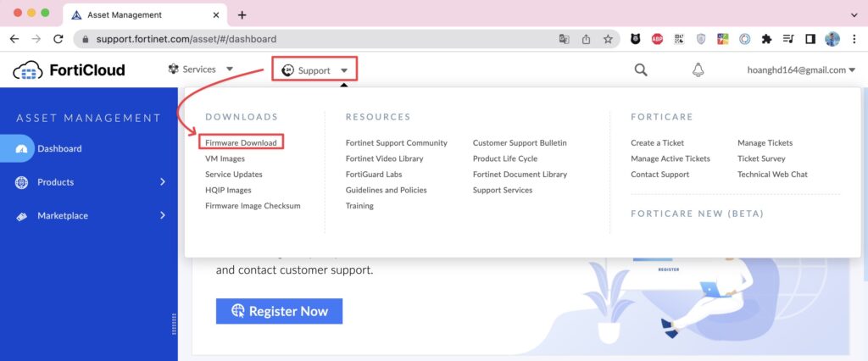The height and width of the screenshot is (361, 868).
Task: Open Fortinet Support Community
Action: click(397, 143)
